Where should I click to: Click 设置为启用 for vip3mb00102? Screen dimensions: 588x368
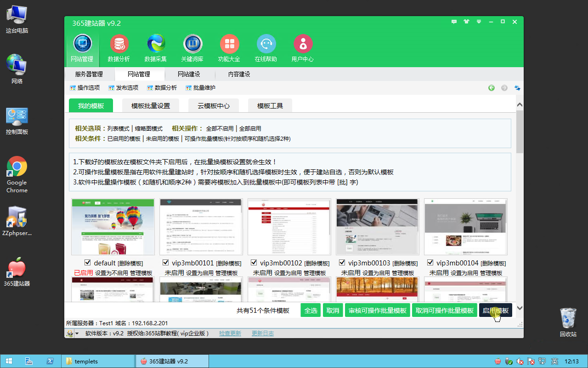click(288, 273)
